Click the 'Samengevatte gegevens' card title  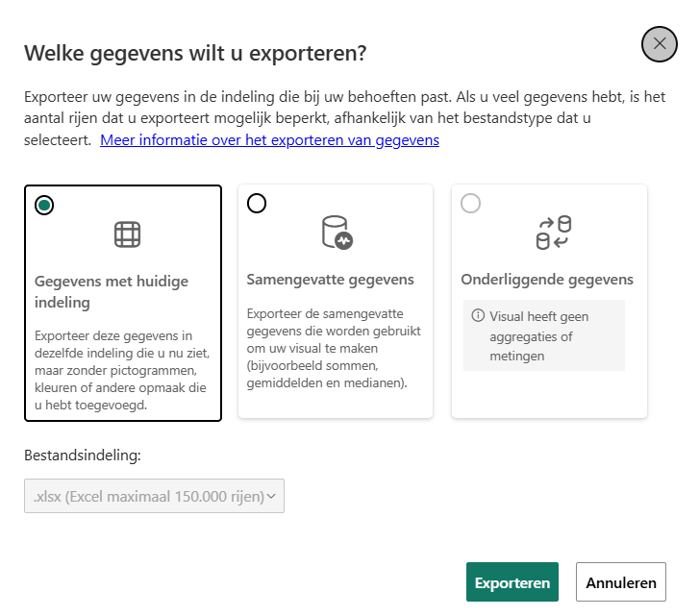pos(331,280)
